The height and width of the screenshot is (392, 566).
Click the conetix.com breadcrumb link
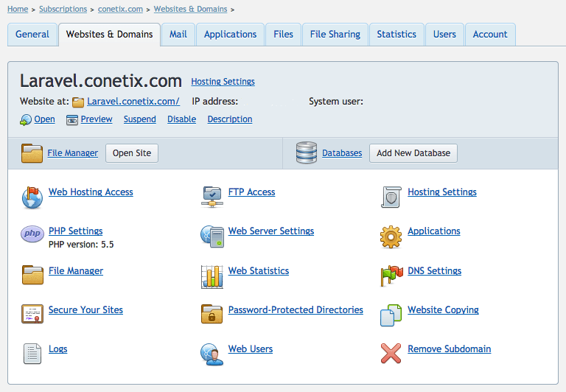121,9
